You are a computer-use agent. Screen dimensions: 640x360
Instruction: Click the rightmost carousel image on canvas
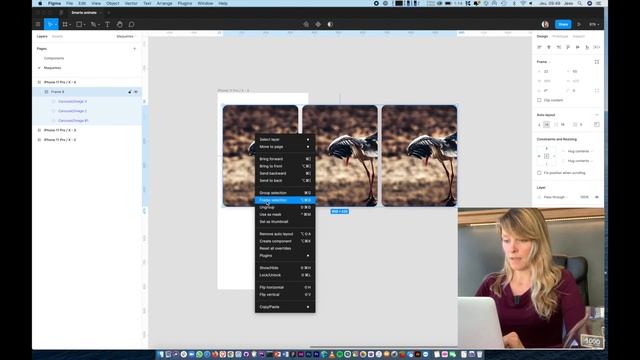[x=419, y=156]
